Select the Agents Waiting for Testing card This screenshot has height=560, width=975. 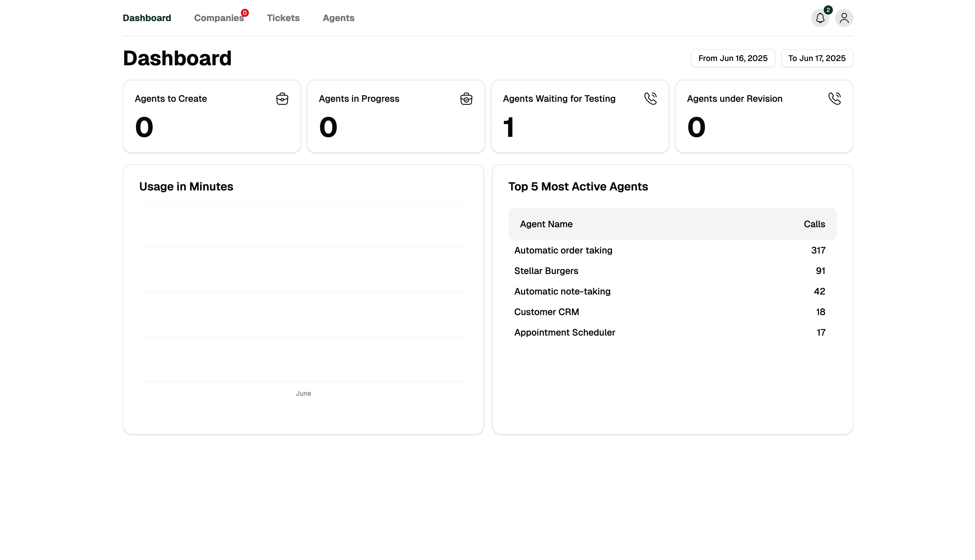coord(580,116)
